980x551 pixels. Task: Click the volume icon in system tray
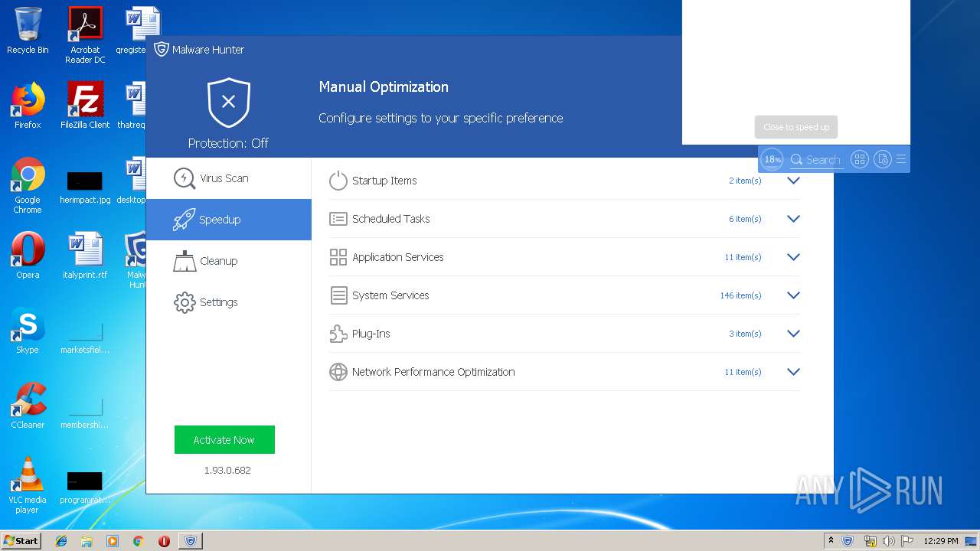click(x=888, y=541)
